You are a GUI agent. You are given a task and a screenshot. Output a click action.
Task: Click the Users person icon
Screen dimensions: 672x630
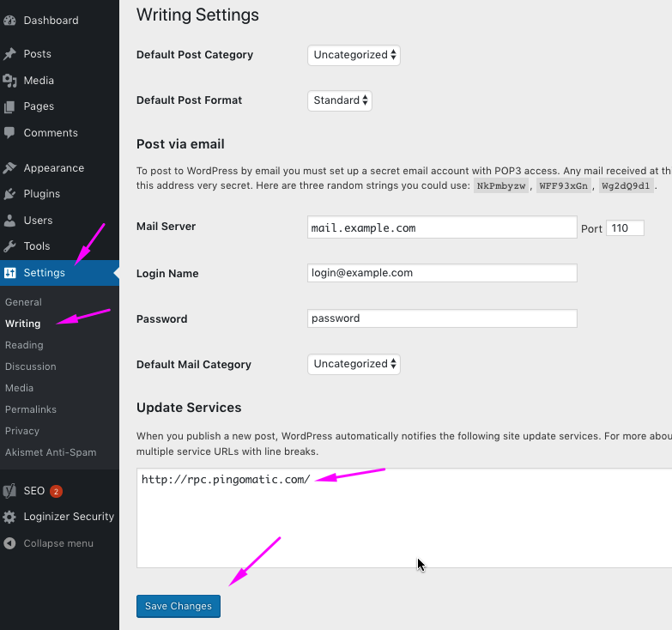(x=10, y=221)
